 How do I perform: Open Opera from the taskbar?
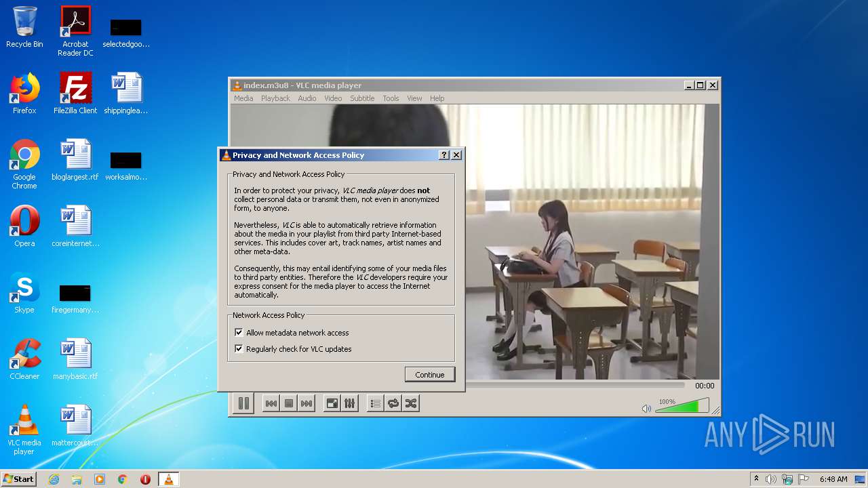[145, 479]
